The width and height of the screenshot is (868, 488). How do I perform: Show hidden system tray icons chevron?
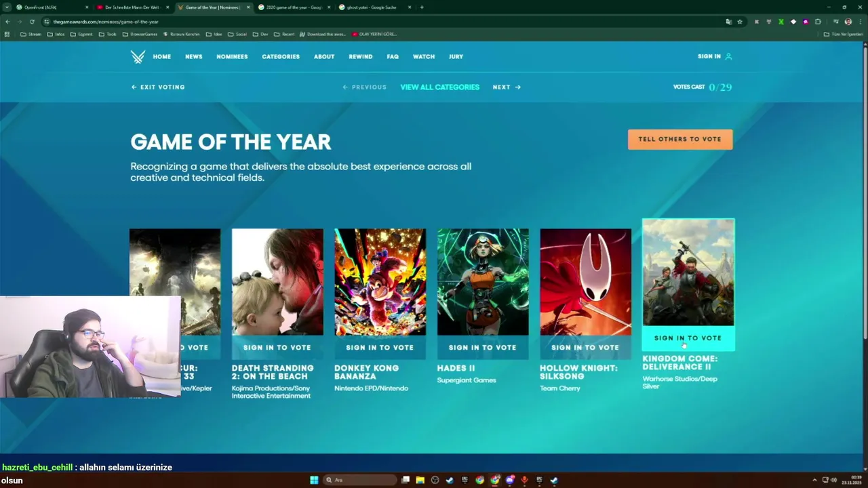(814, 480)
